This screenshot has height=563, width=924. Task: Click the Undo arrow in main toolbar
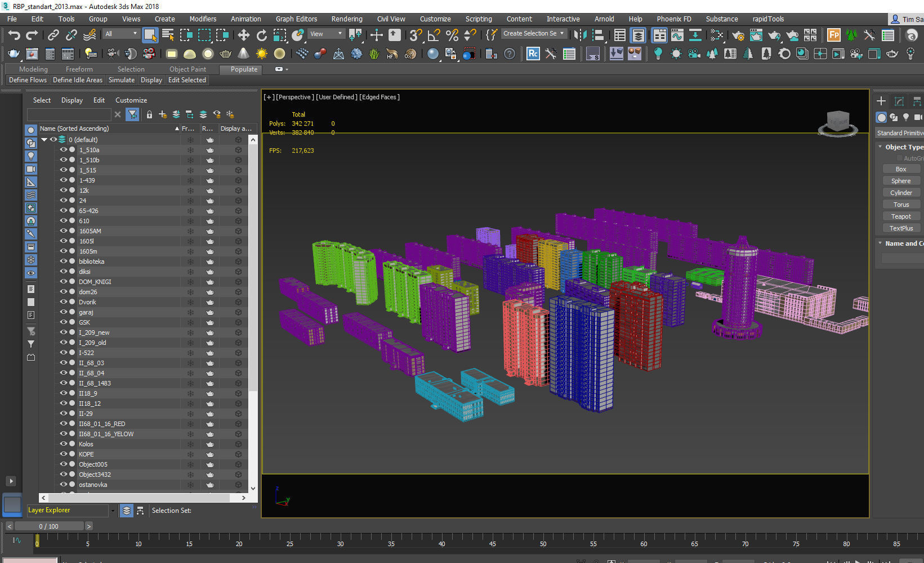[14, 35]
